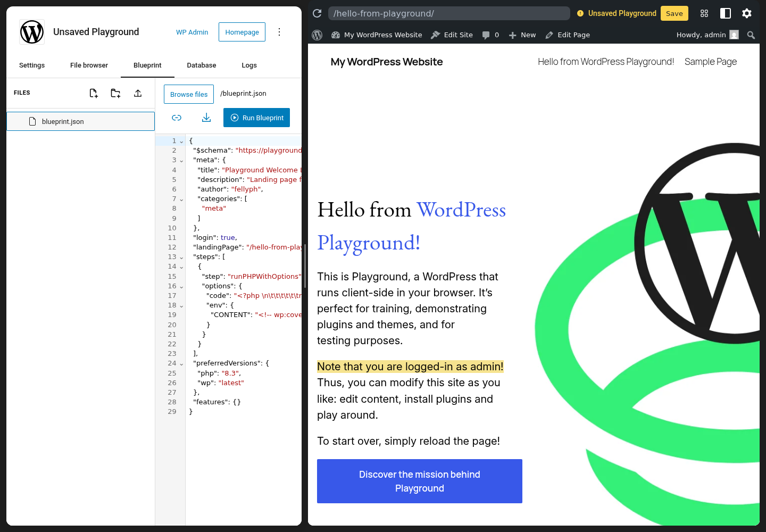Open the admin bar search magnifier
Screen dimensions: 766x532
(x=751, y=35)
